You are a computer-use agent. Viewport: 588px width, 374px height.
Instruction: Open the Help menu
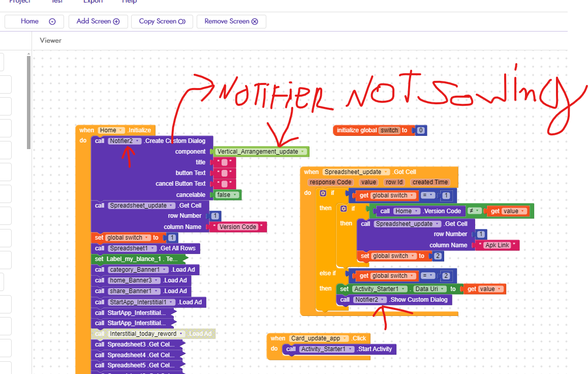pyautogui.click(x=130, y=2)
